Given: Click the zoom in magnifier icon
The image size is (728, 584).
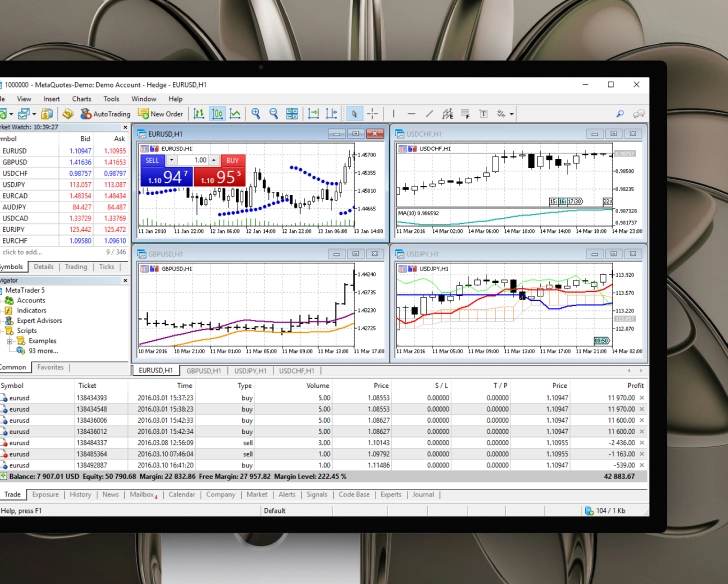Looking at the screenshot, I should (x=257, y=114).
